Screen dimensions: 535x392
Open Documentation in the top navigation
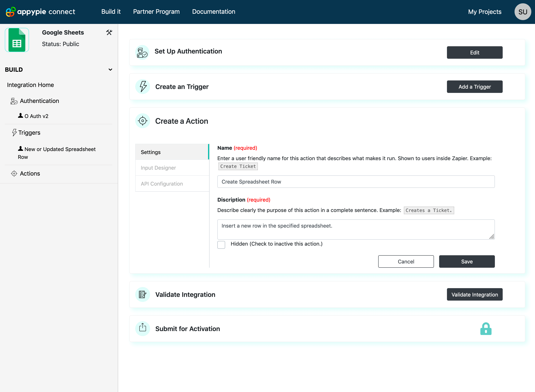(x=213, y=12)
